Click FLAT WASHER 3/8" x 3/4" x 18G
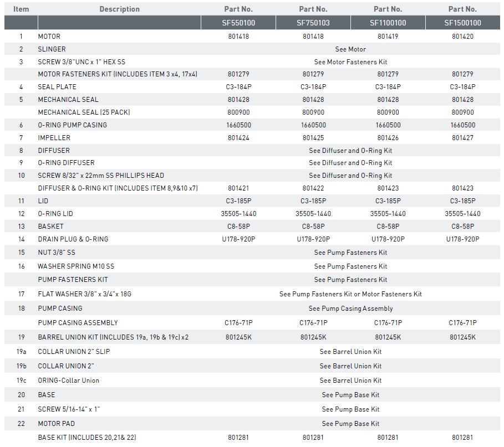This screenshot has width=504, height=447. (84, 294)
